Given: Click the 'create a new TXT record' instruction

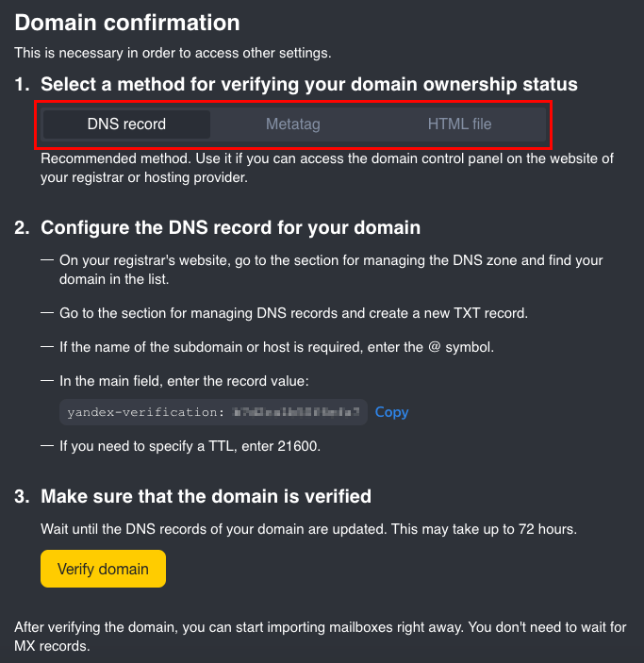Looking at the screenshot, I should [293, 313].
